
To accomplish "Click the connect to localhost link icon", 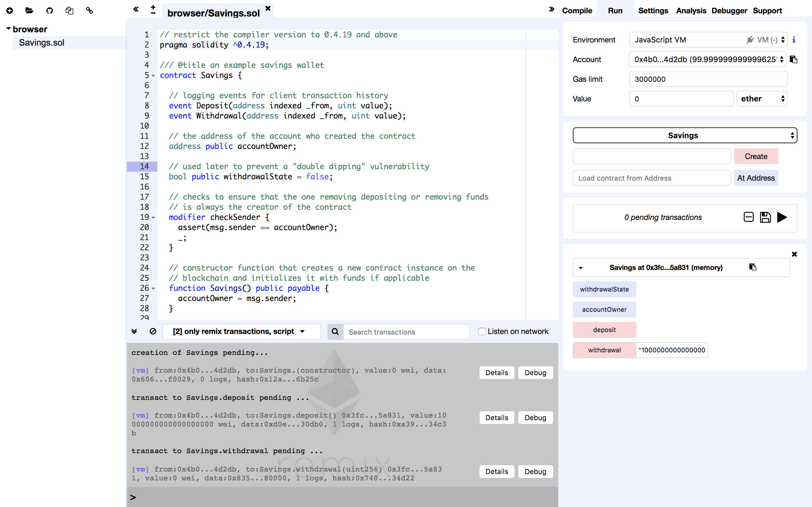I will click(89, 11).
